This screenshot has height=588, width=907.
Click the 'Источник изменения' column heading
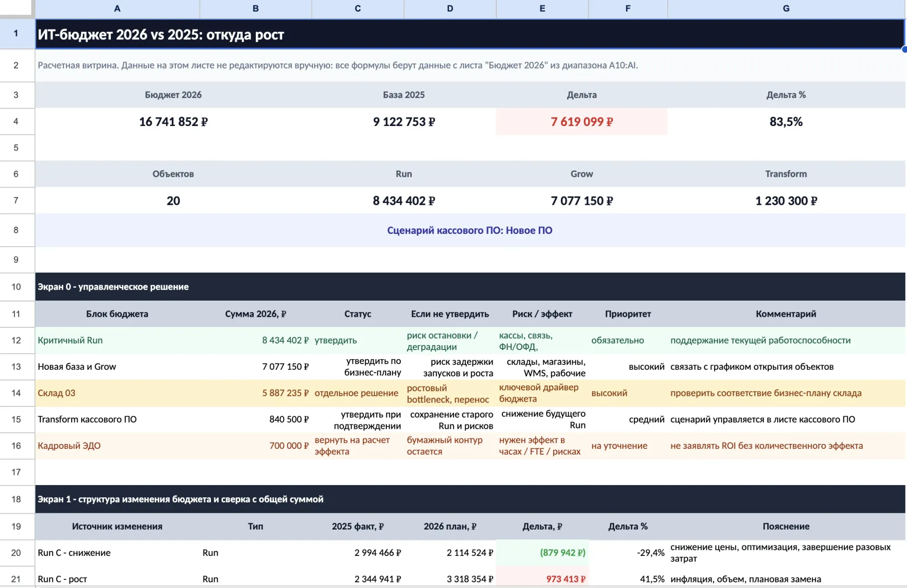(x=117, y=526)
